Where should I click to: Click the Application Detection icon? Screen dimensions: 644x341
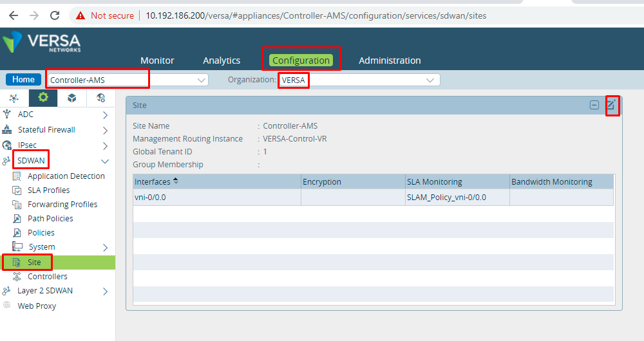[x=17, y=176]
